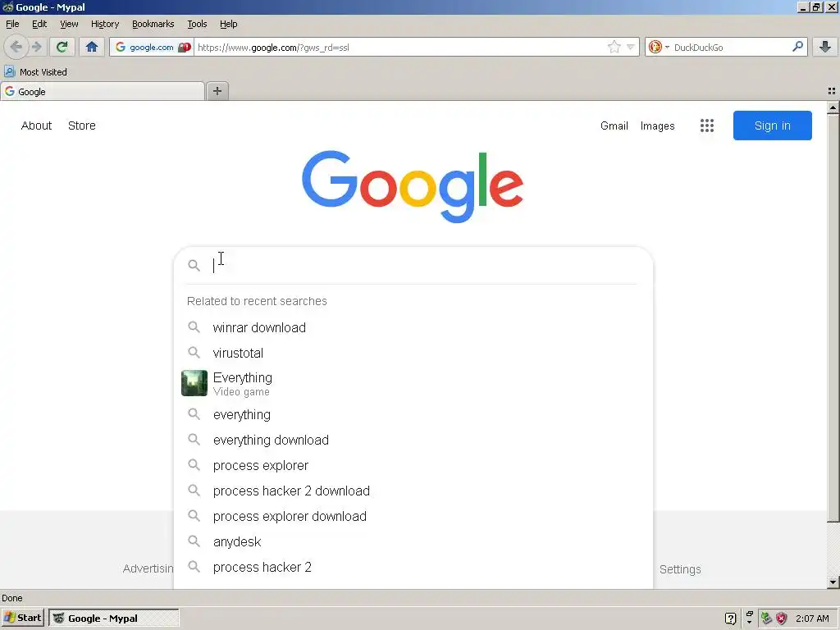The width and height of the screenshot is (840, 630).
Task: Click the Everything video game thumbnail
Action: (x=194, y=383)
